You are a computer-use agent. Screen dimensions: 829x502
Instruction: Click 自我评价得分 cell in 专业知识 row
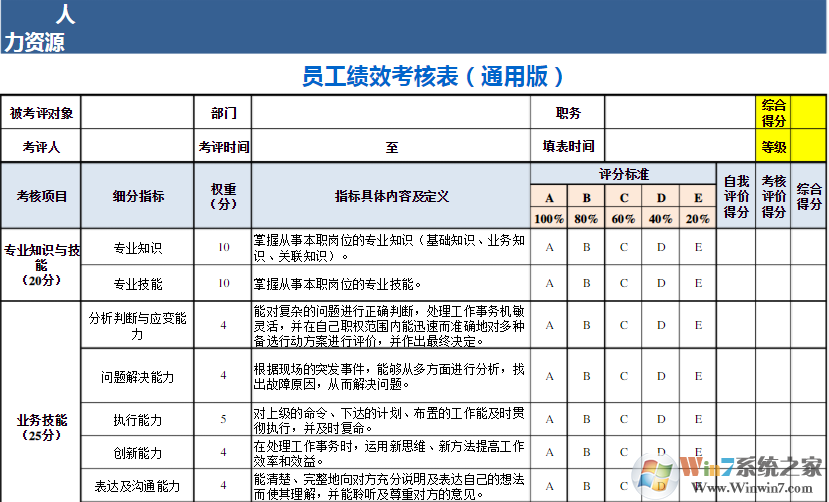click(736, 247)
